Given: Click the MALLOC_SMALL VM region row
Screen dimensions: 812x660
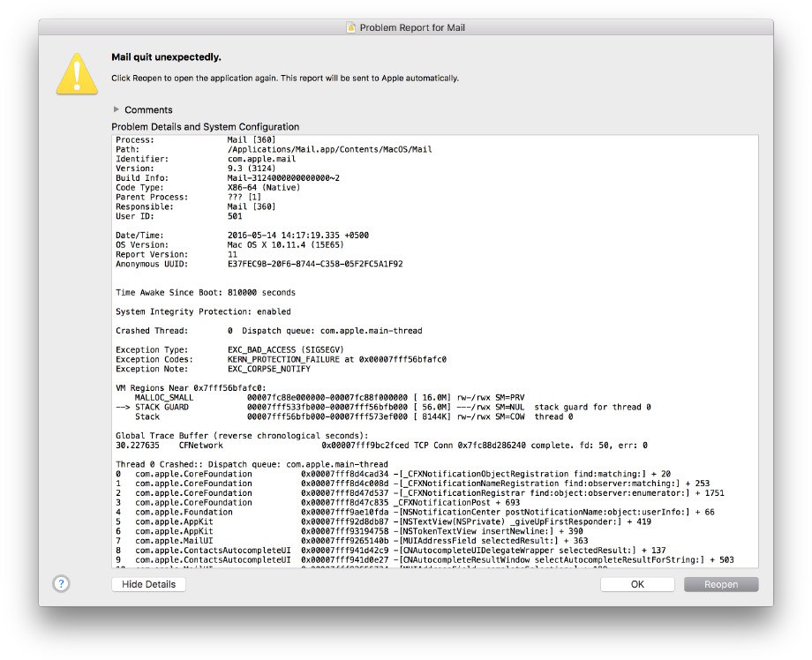Looking at the screenshot, I should click(x=329, y=398).
